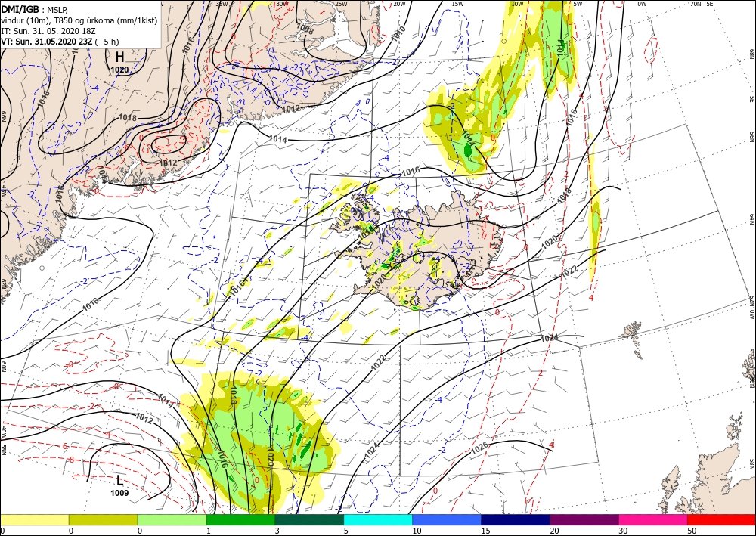The height and width of the screenshot is (536, 756).
Task: Click the 'IT: Sun. 31. 05. 2020 18Z' line
Action: coord(48,31)
